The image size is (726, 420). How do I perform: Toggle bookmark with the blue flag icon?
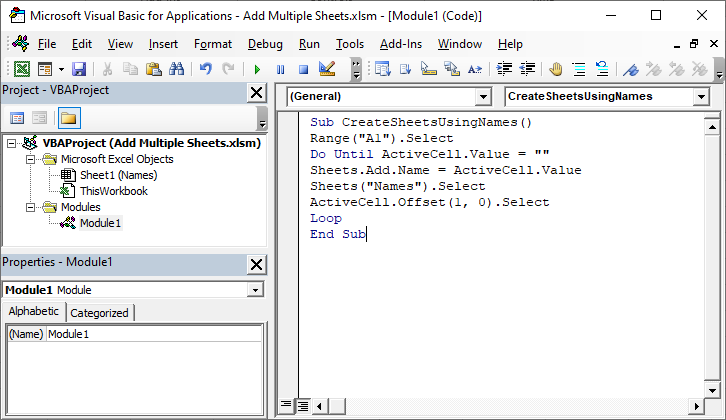[x=631, y=69]
